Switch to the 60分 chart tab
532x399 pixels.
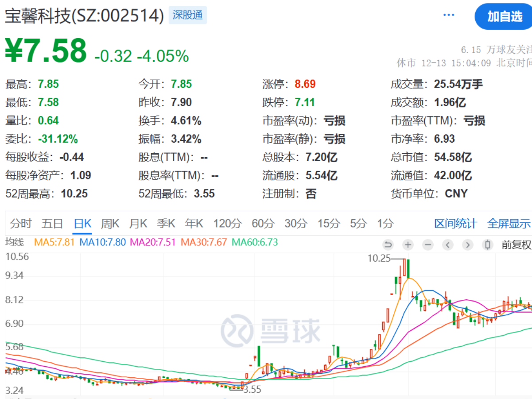pos(263,224)
